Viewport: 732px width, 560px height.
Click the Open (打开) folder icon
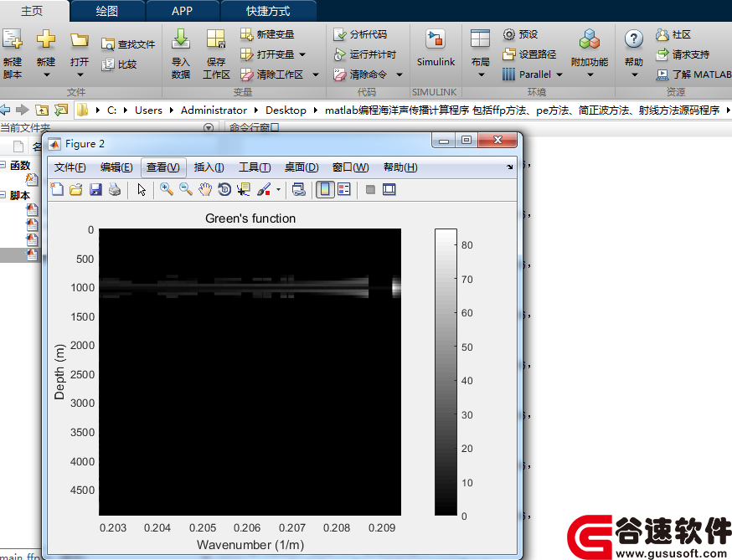point(80,39)
